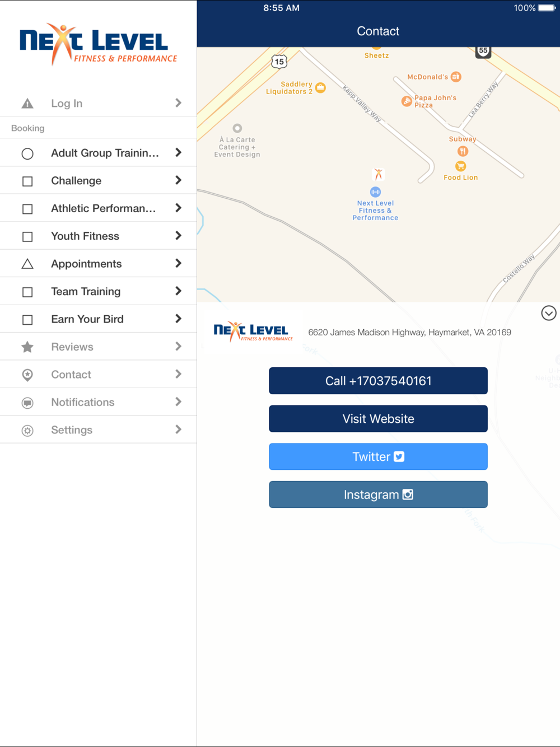Click the Log In warning triangle icon
This screenshot has width=560, height=747.
27,104
